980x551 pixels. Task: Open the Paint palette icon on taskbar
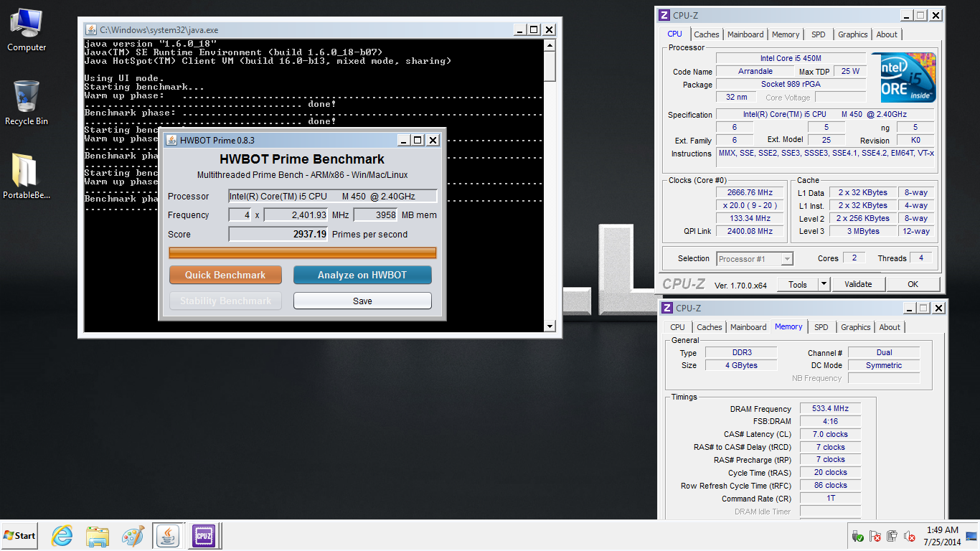pyautogui.click(x=133, y=535)
